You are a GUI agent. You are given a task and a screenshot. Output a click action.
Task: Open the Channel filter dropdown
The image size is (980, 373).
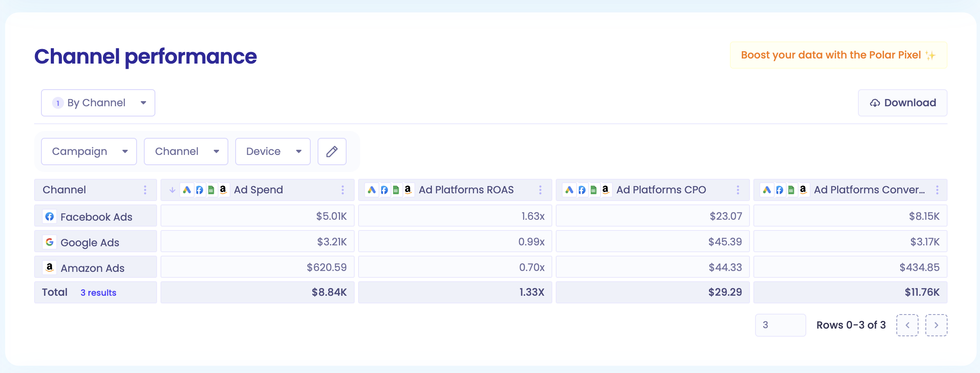(x=186, y=152)
